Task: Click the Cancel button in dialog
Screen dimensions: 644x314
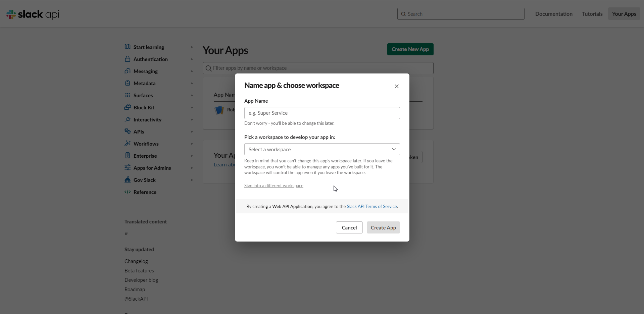Action: pos(349,227)
